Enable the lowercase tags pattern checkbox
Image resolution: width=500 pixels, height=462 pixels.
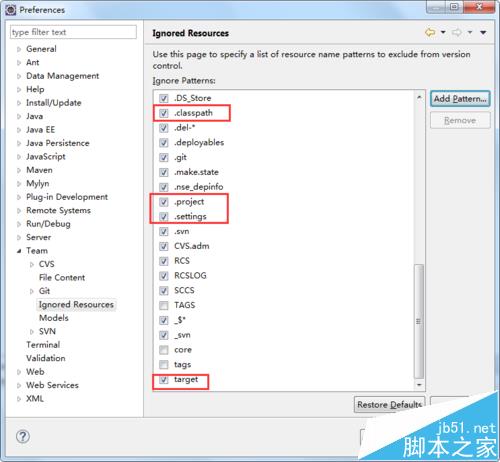tap(164, 365)
